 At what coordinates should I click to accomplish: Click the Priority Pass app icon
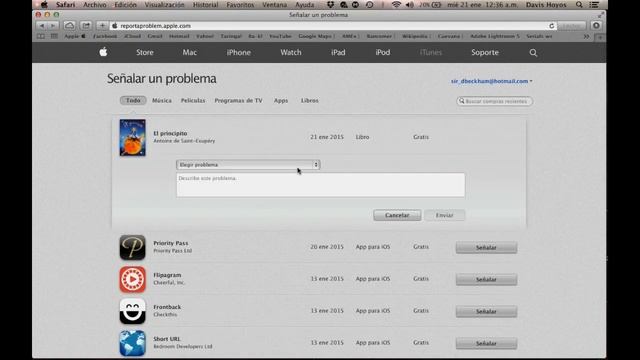(132, 247)
